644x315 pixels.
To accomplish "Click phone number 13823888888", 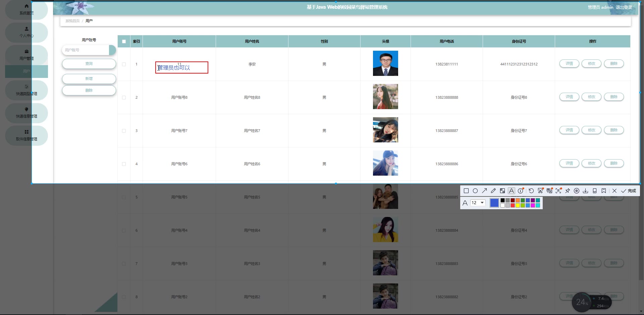I will 447,97.
